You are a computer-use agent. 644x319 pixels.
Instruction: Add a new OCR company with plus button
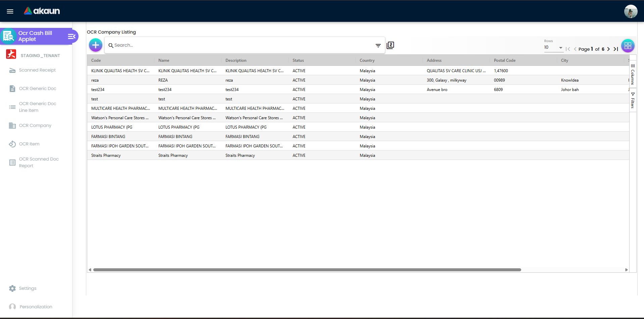pos(96,45)
